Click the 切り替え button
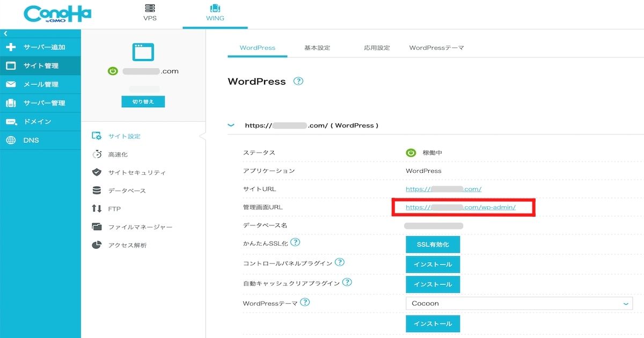The width and height of the screenshot is (644, 338). pos(143,101)
